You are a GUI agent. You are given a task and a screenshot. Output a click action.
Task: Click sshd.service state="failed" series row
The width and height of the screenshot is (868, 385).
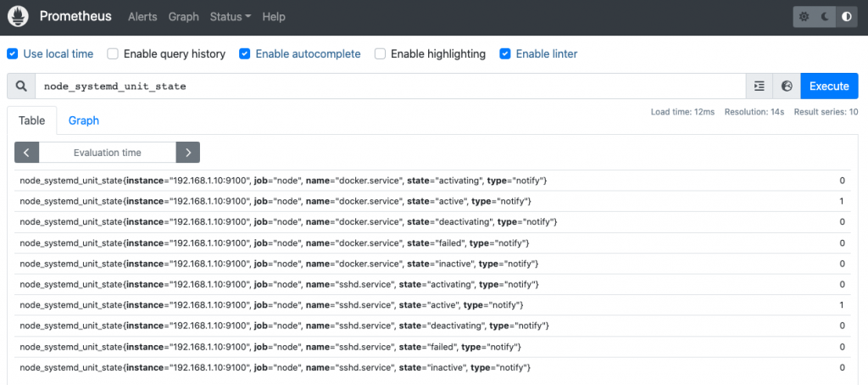tap(432, 347)
